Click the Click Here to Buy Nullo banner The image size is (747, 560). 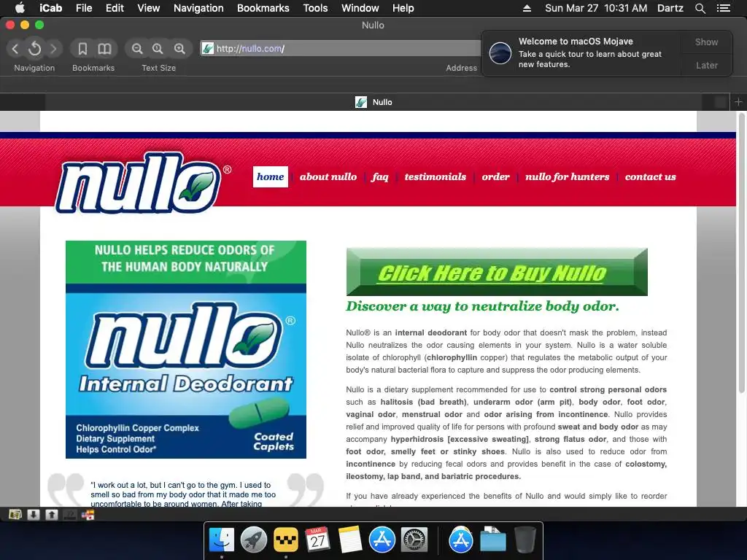pos(497,272)
